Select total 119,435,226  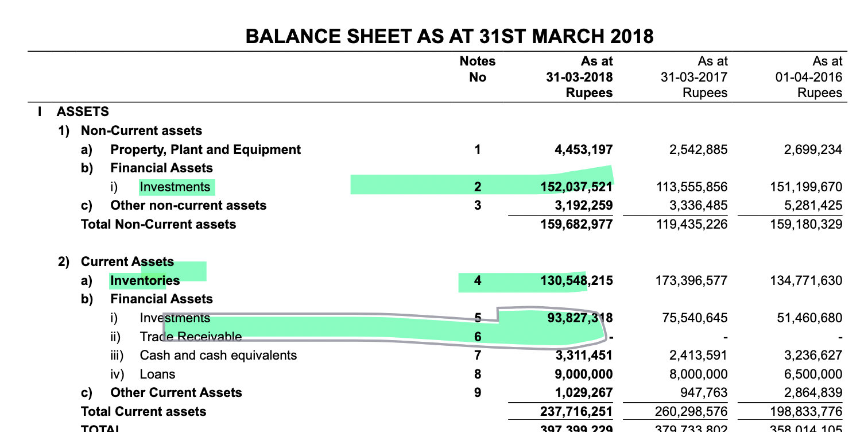pos(692,225)
